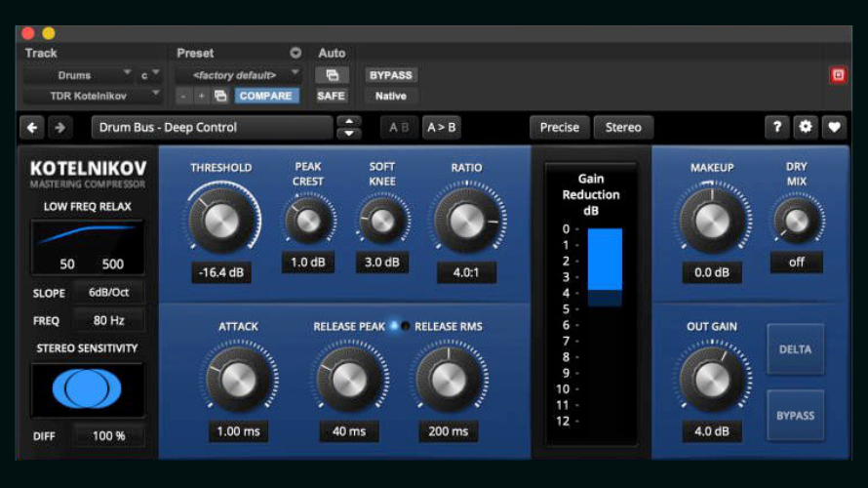Open the help question mark icon

pos(776,127)
